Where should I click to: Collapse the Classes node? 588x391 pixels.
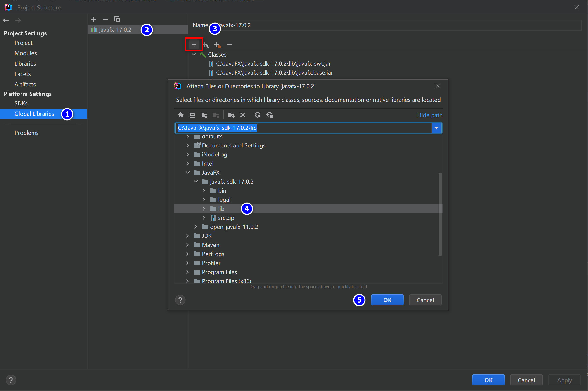(194, 54)
